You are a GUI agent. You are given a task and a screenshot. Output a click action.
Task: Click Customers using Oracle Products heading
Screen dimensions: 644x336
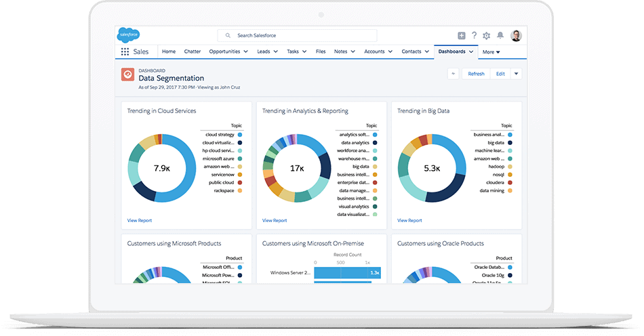tap(440, 244)
